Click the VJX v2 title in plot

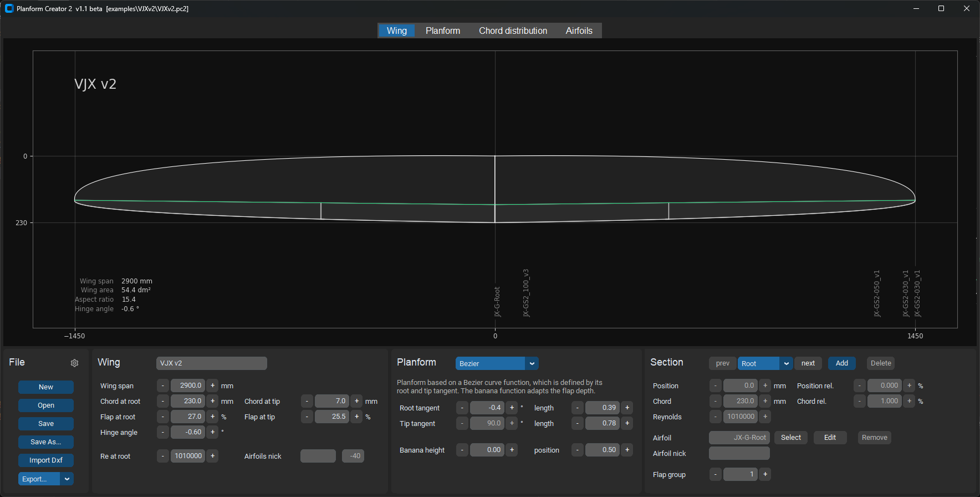click(x=95, y=84)
